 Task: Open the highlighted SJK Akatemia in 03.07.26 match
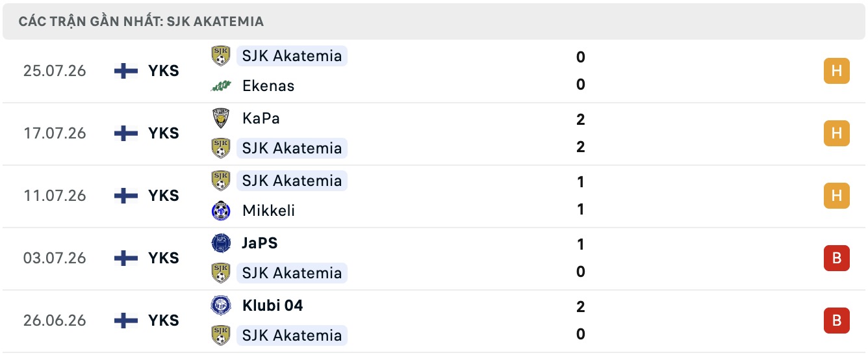click(292, 273)
